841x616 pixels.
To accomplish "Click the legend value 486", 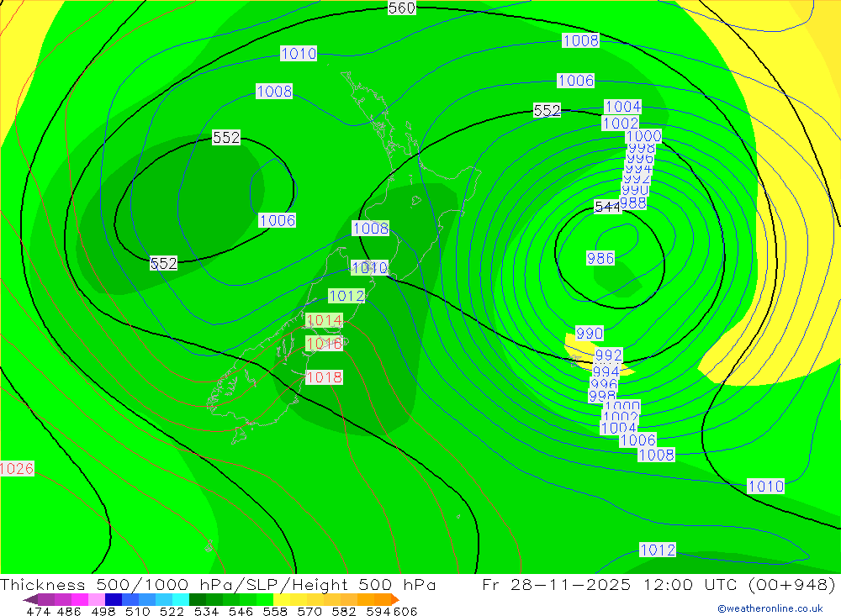I will (x=69, y=611).
